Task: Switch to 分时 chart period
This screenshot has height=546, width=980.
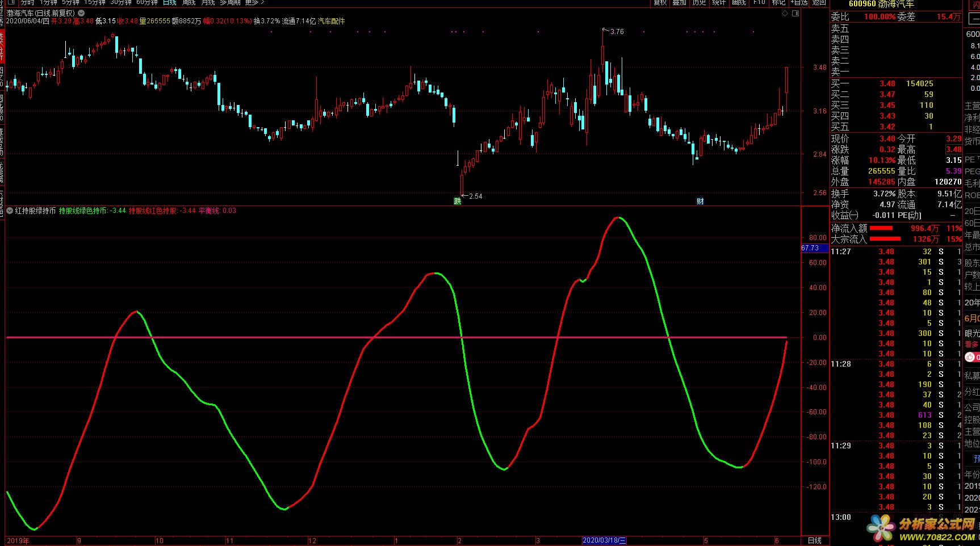Action: (x=27, y=2)
